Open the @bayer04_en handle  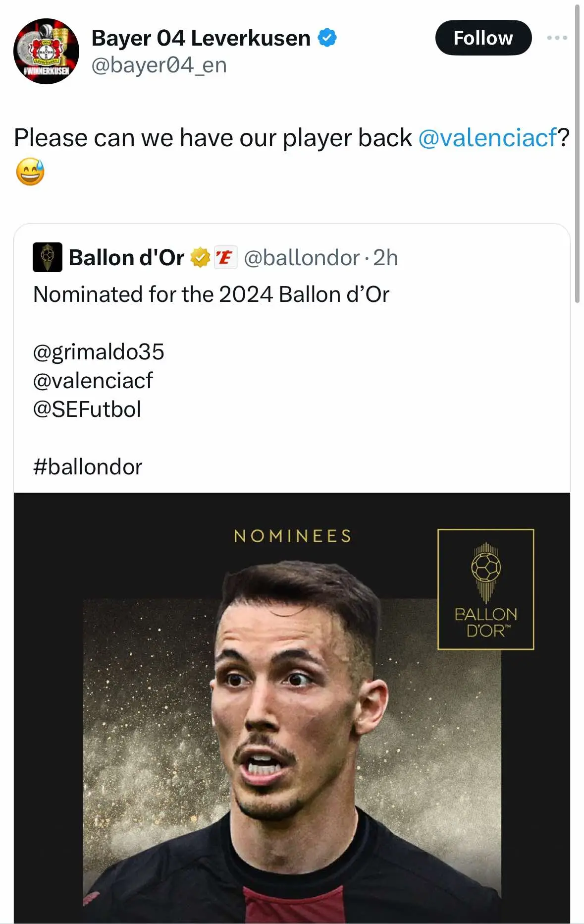point(159,65)
